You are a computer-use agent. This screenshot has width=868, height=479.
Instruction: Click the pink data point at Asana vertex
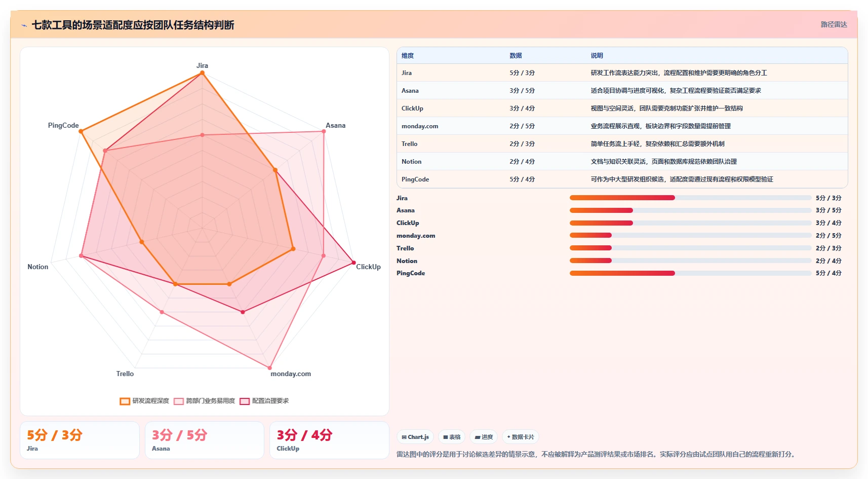point(324,132)
